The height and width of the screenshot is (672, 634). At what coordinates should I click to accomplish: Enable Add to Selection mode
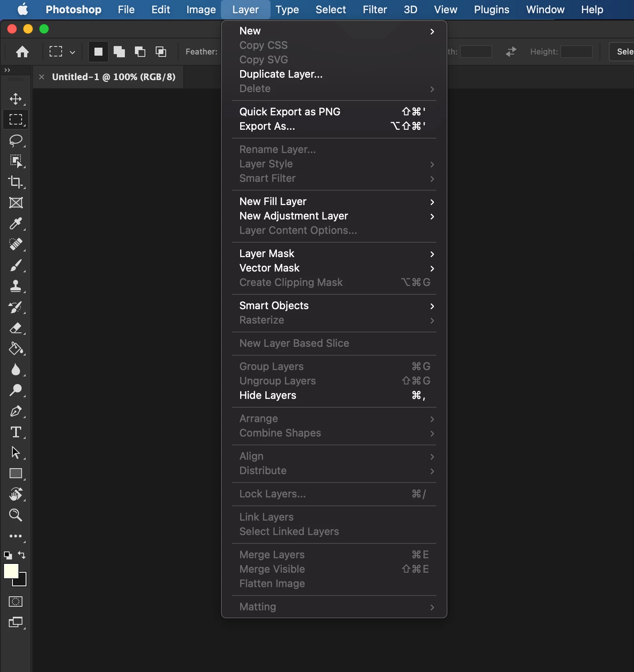coord(119,52)
